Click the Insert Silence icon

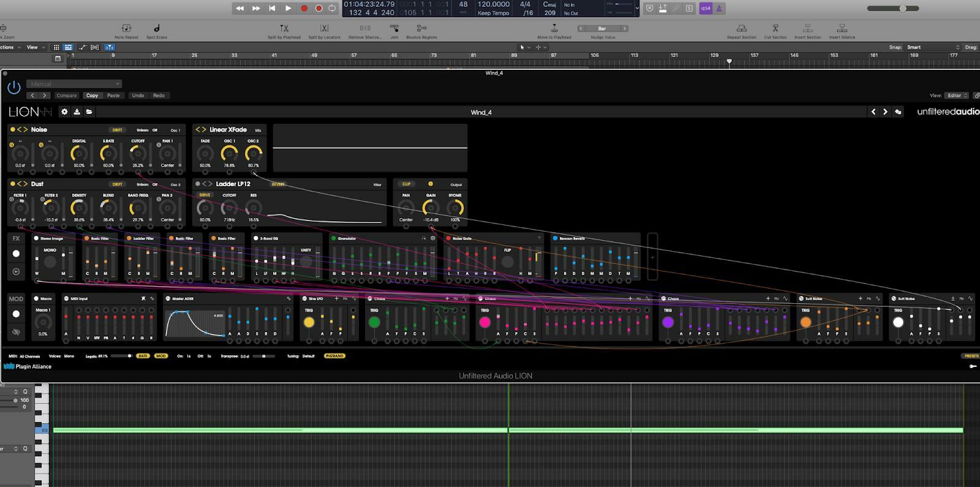tap(842, 28)
